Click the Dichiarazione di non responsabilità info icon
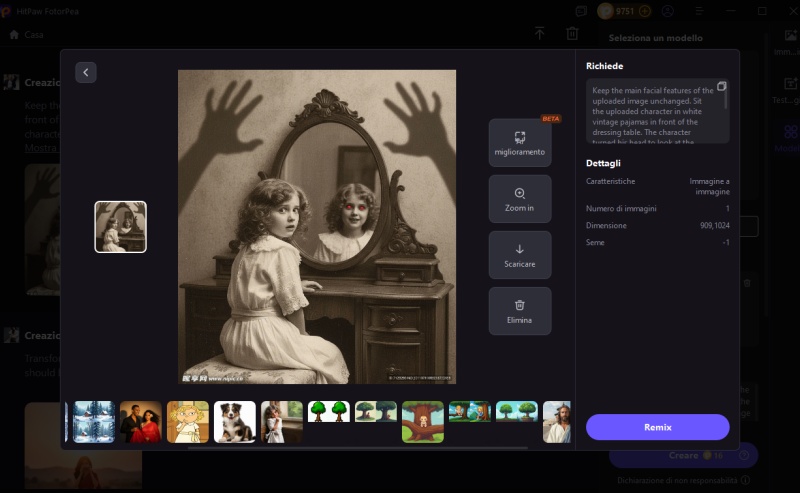 pyautogui.click(x=745, y=480)
